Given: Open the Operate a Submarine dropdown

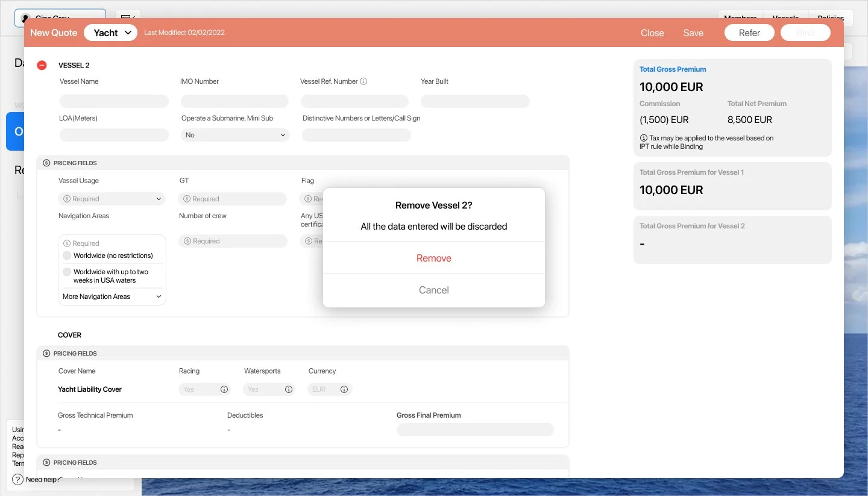Looking at the screenshot, I should coord(235,135).
